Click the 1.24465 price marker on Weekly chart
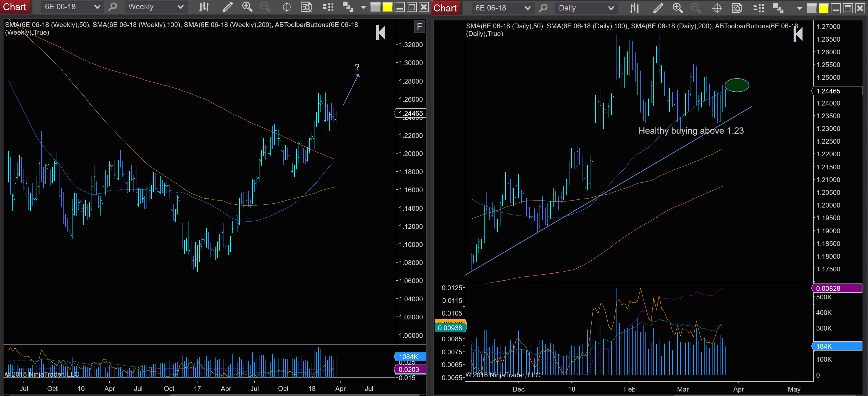The height and width of the screenshot is (396, 868). pos(410,113)
